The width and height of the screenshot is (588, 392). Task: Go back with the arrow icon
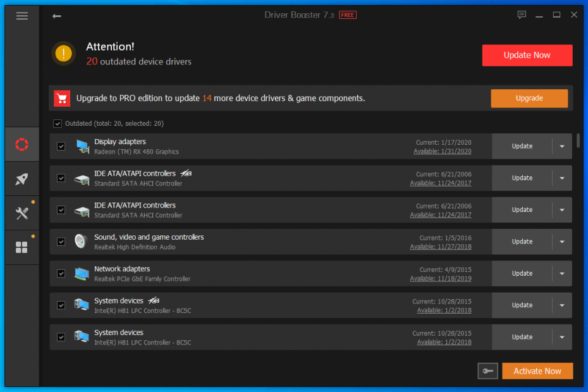coord(57,16)
